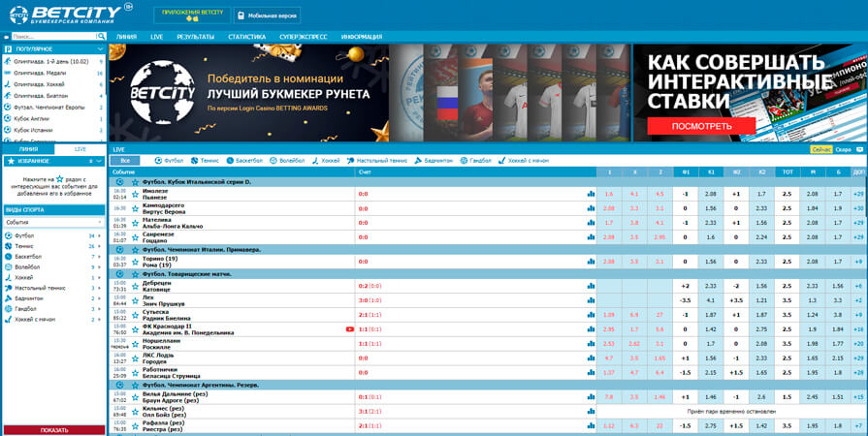This screenshot has width=868, height=436.
Task: Open statistics chart icon for Имолезе match
Action: [592, 194]
